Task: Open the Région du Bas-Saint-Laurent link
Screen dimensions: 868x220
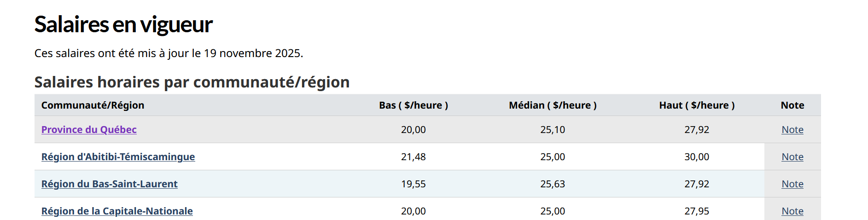Action: 109,184
